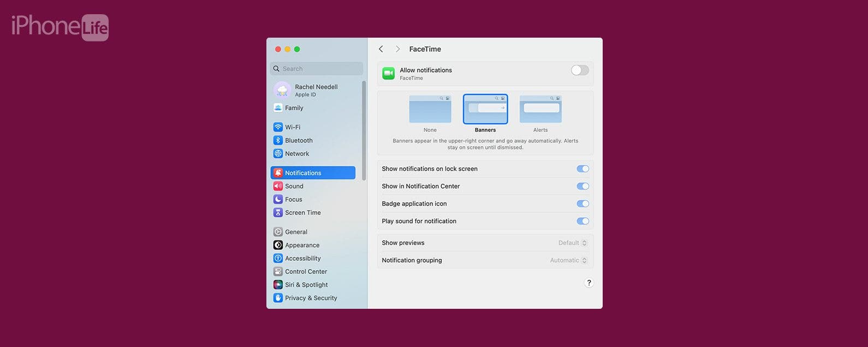Screen dimensions: 868x347
Task: Click Privacy & Security hand icon
Action: [278, 298]
